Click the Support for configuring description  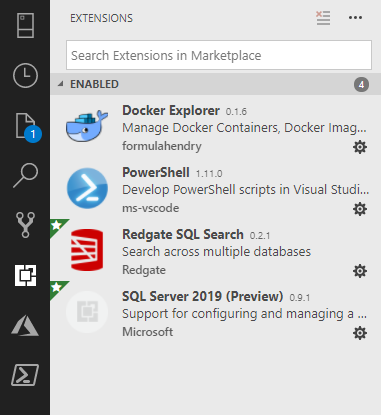[x=244, y=314]
